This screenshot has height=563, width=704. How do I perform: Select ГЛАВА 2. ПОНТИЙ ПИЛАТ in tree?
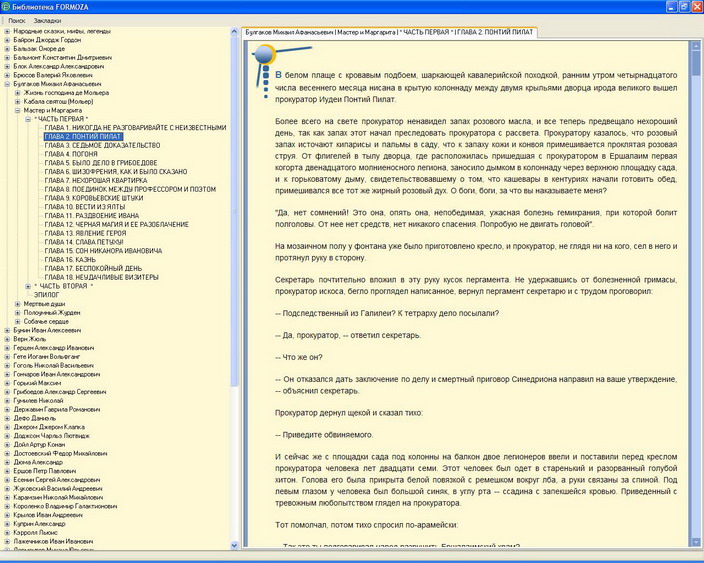pyautogui.click(x=83, y=136)
